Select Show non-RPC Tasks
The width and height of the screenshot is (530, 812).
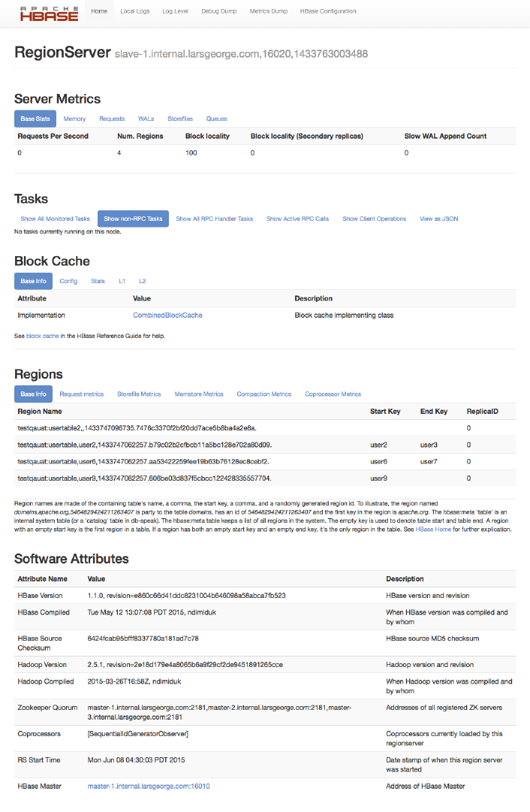[x=133, y=219]
